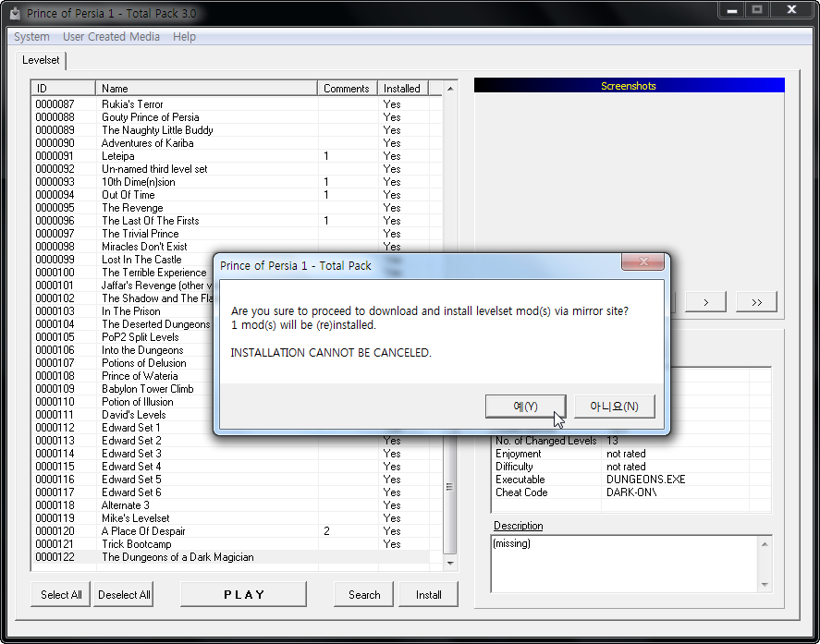820x644 pixels.
Task: Click the Prince of Persia title bar icon
Action: click(x=15, y=13)
